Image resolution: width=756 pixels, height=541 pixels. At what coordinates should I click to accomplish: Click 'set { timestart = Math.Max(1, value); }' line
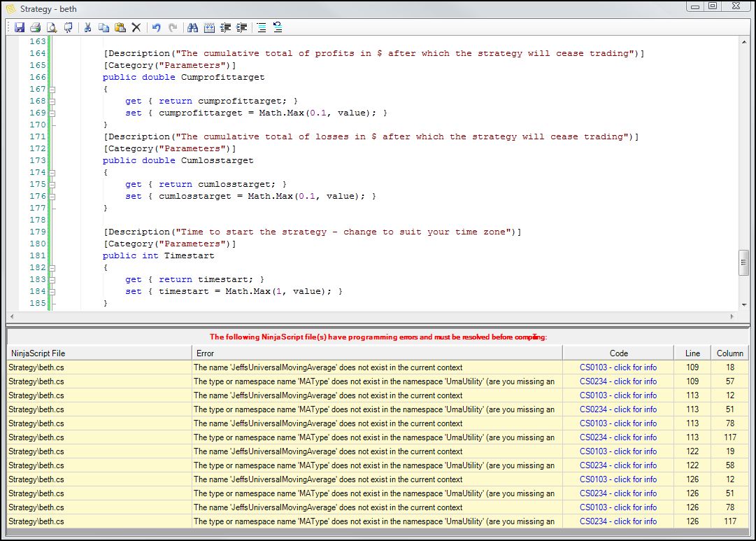pyautogui.click(x=234, y=291)
